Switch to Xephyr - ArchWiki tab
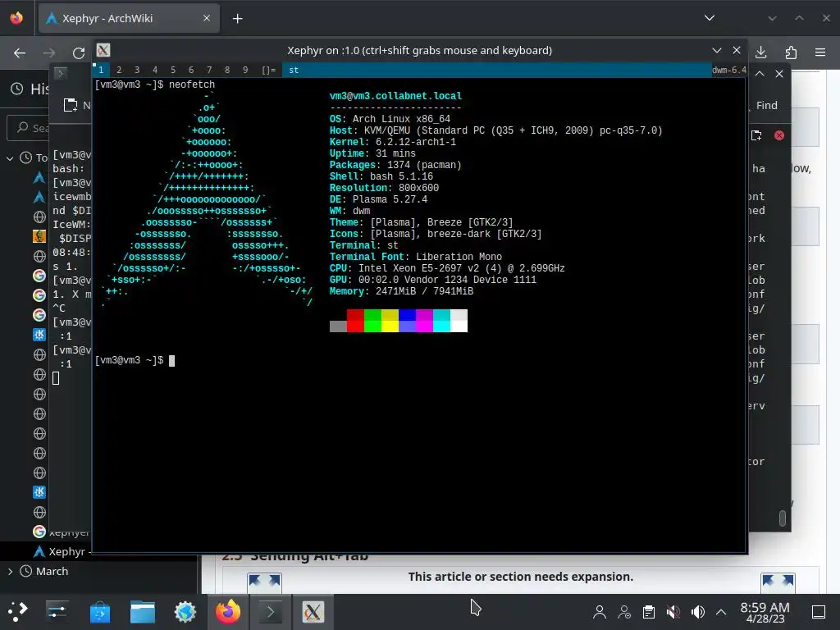The width and height of the screenshot is (840, 630). [129, 18]
